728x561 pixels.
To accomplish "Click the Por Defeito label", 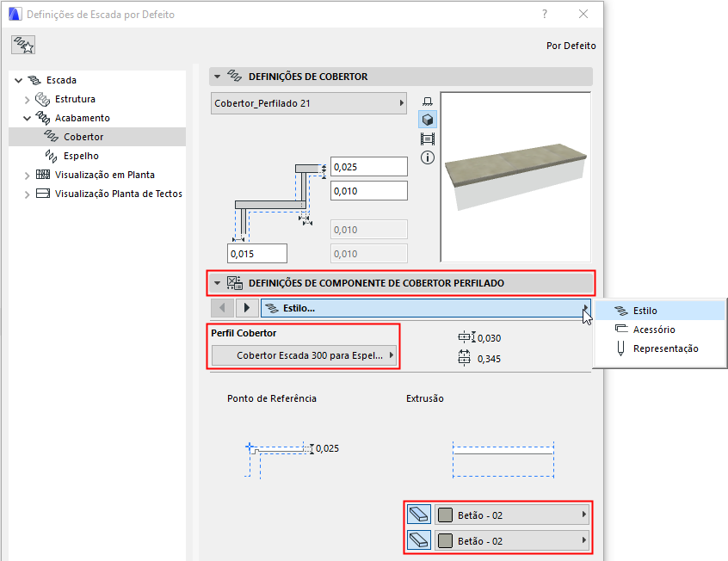I will coord(571,46).
